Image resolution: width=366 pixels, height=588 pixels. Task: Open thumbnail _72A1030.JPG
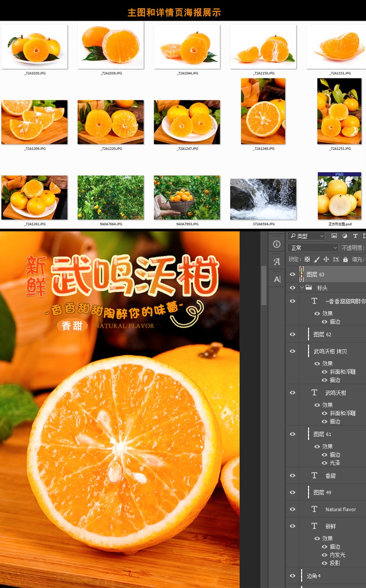point(35,46)
